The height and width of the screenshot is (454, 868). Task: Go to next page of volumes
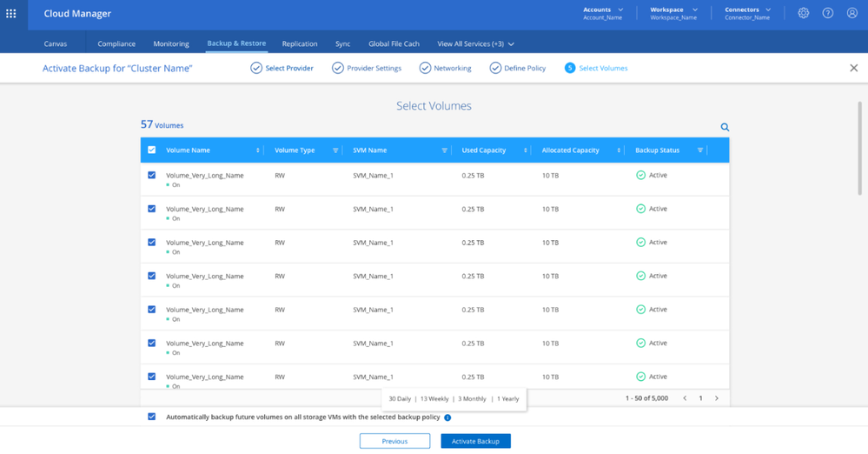(x=716, y=398)
